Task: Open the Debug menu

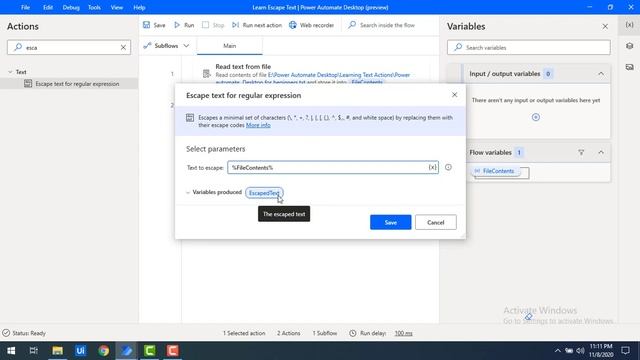Action: [x=71, y=7]
